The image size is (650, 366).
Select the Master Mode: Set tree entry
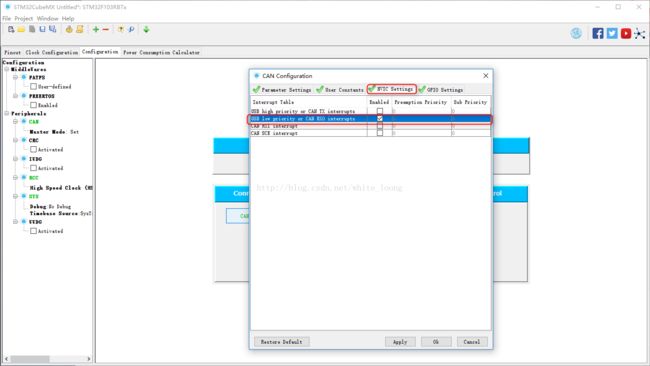pyautogui.click(x=54, y=131)
